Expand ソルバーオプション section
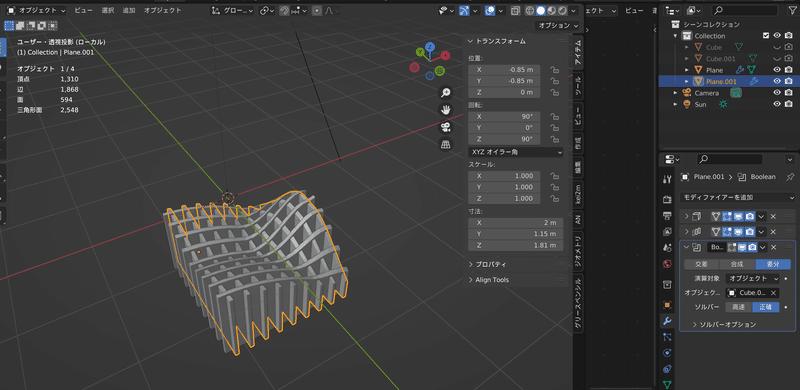Screen dimensions: 800x390 tap(724, 325)
